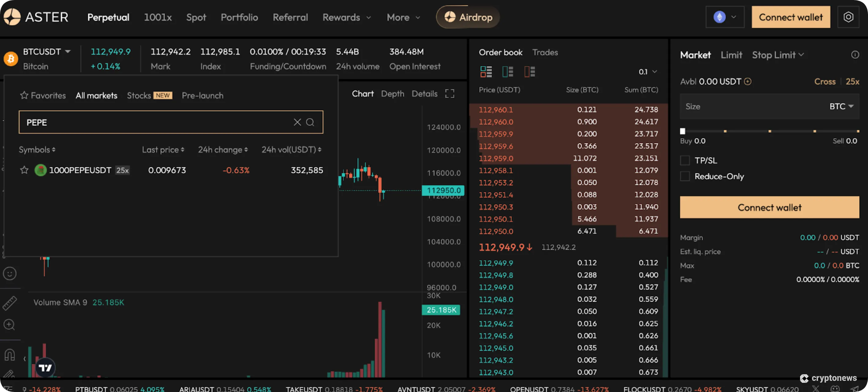Image resolution: width=868 pixels, height=392 pixels.
Task: Switch to the Trades tab
Action: click(x=545, y=52)
